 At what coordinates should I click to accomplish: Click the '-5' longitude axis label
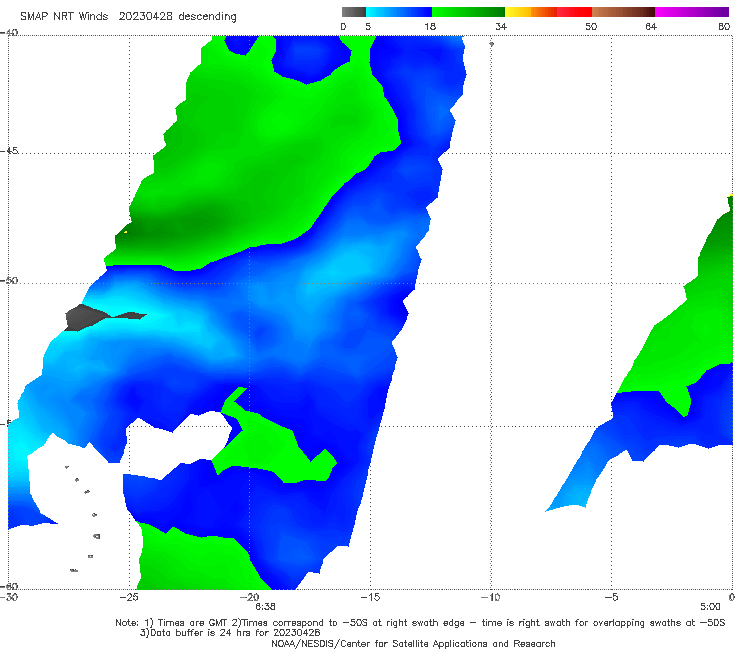click(x=611, y=598)
